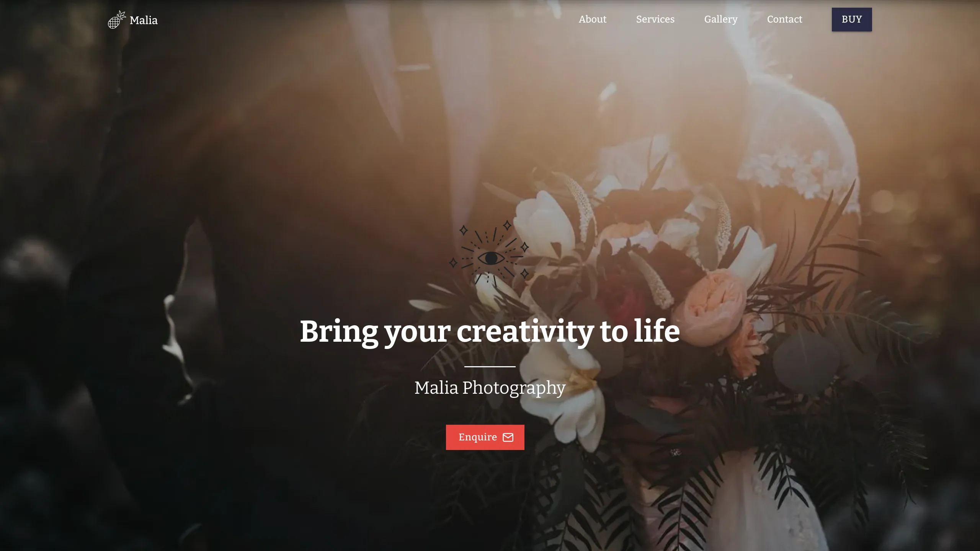Click the word Photography in the subtitle
This screenshot has width=980, height=551.
tap(514, 388)
